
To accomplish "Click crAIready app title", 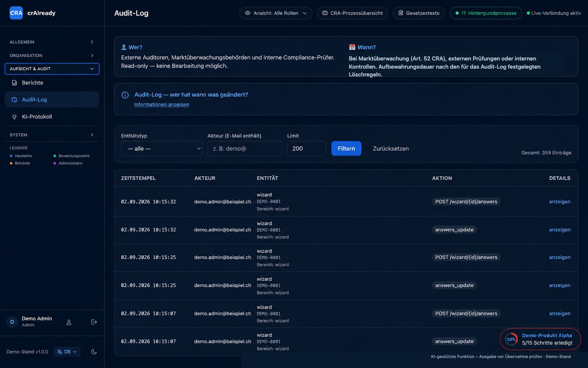I will (x=42, y=13).
